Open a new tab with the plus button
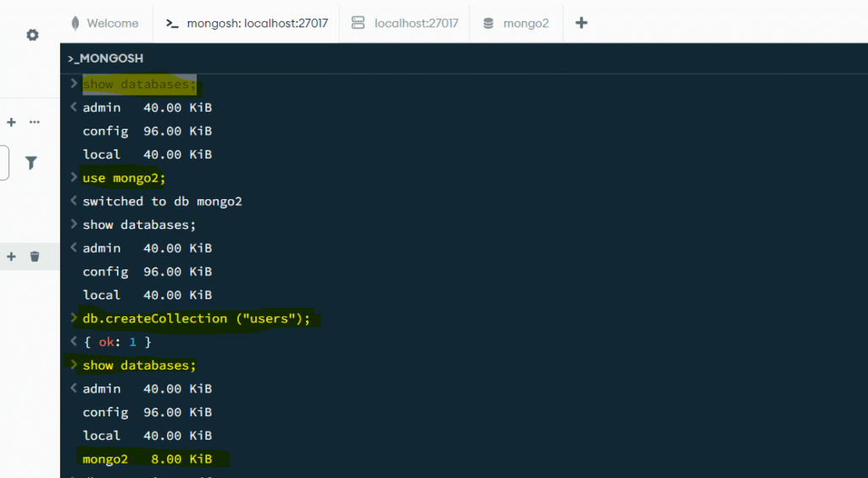Image resolution: width=868 pixels, height=478 pixels. (581, 23)
